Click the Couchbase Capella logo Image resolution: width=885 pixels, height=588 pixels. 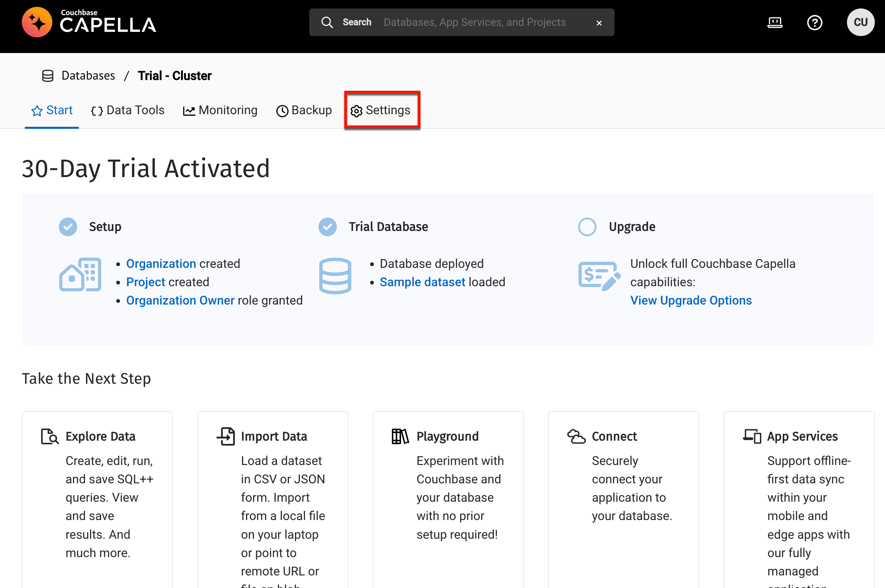click(x=89, y=22)
